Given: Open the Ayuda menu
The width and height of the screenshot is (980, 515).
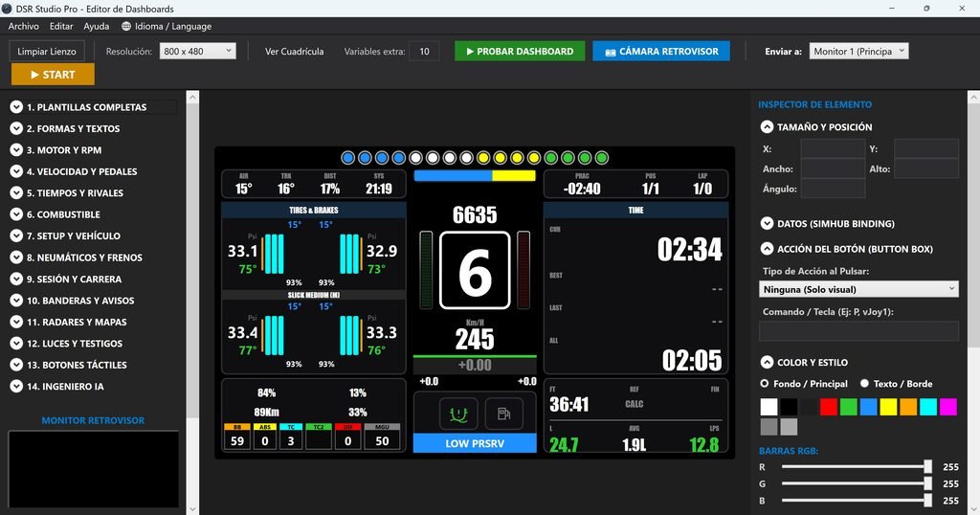Looking at the screenshot, I should (97, 26).
